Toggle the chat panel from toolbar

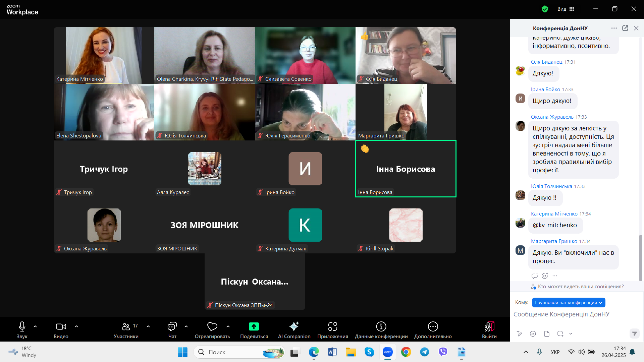(x=172, y=327)
